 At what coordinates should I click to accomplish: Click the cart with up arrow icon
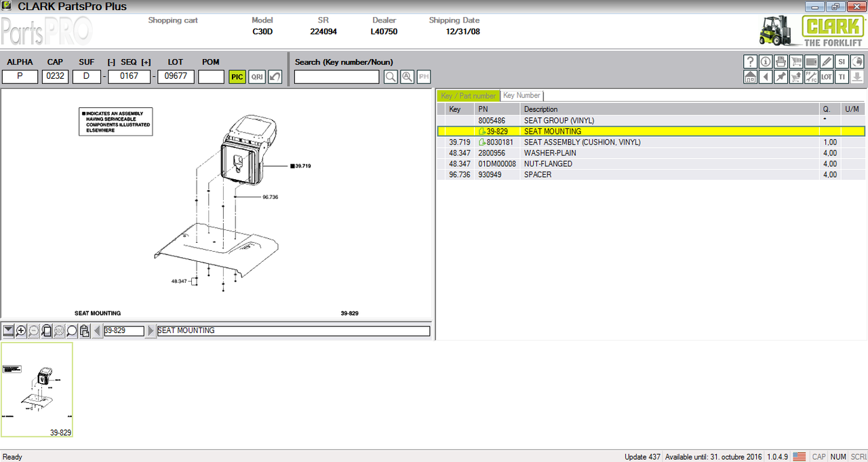tap(796, 77)
